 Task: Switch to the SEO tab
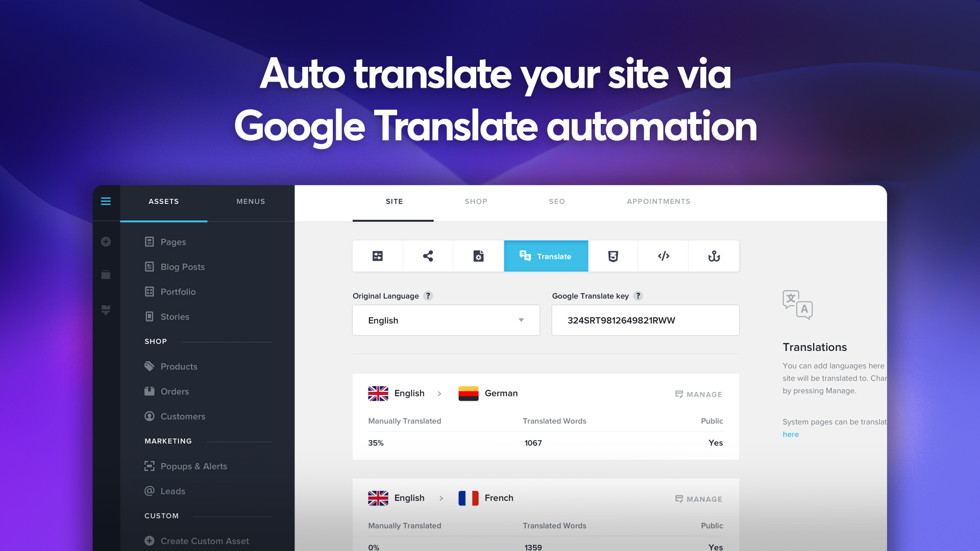tap(557, 202)
